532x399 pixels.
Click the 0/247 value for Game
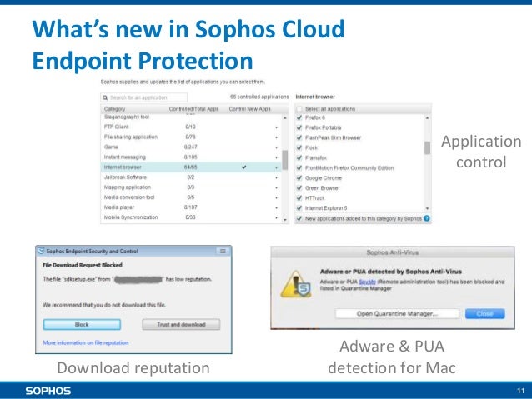(190, 147)
